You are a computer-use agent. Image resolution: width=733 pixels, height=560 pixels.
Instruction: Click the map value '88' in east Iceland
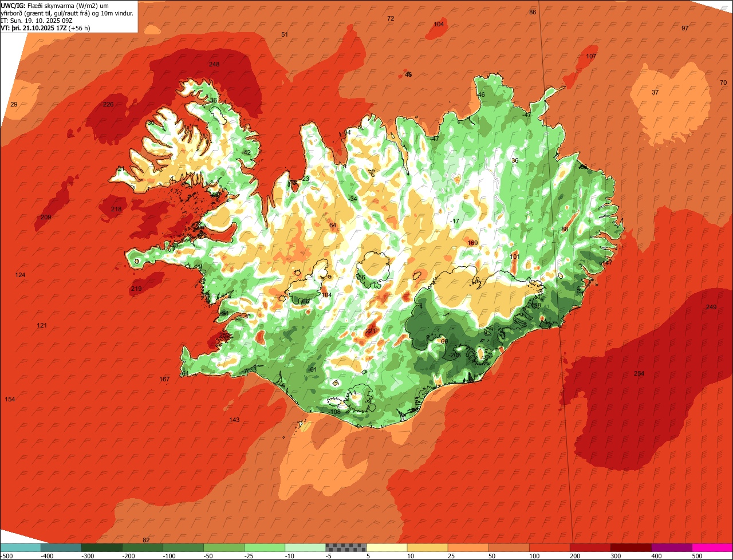point(565,229)
